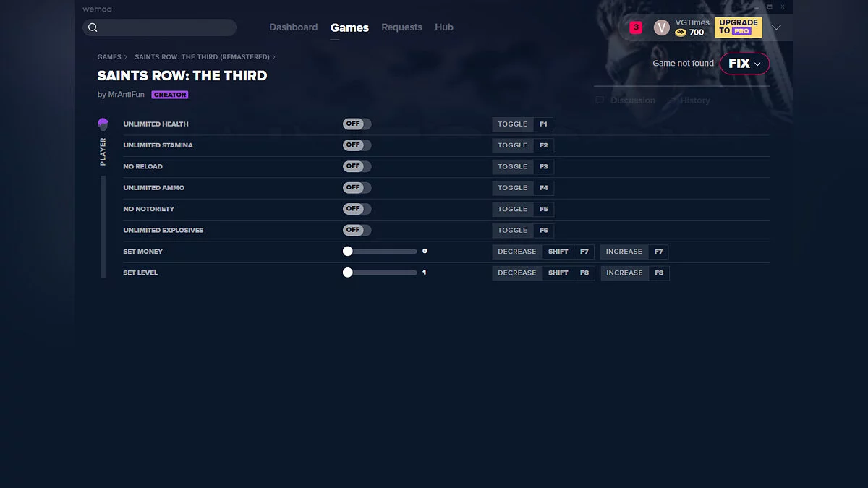
Task: Turn on Unlimited Explosives toggle
Action: [357, 230]
